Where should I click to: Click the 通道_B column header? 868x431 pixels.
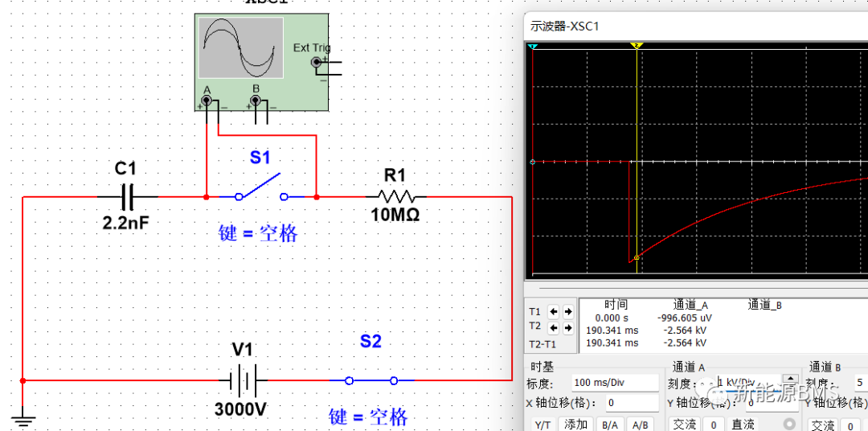coord(764,304)
